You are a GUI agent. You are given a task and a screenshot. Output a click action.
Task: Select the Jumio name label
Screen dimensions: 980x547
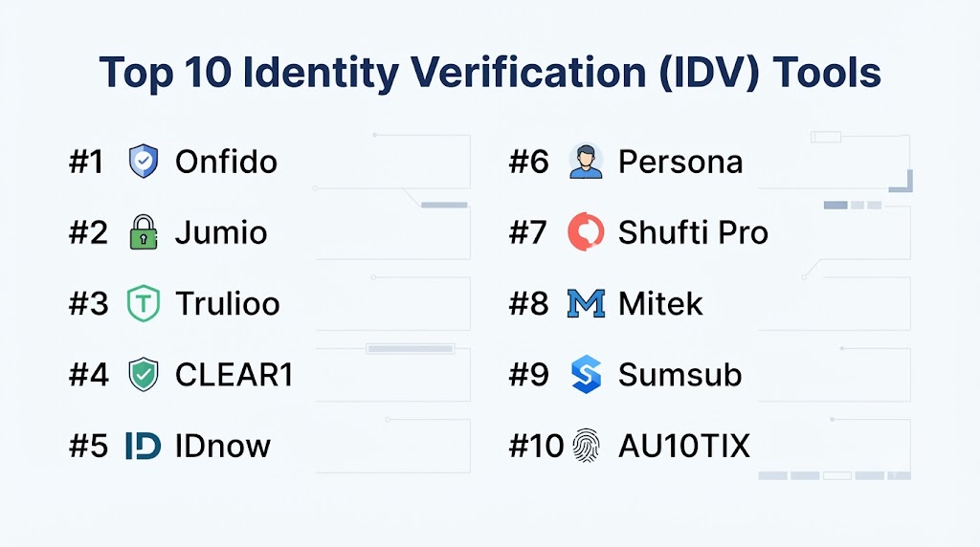(221, 233)
